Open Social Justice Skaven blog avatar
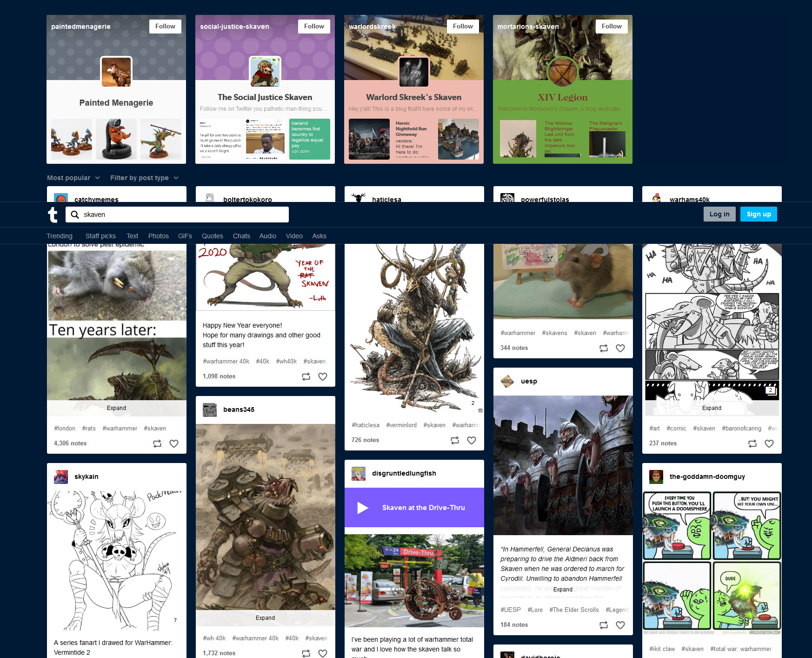 [x=265, y=72]
